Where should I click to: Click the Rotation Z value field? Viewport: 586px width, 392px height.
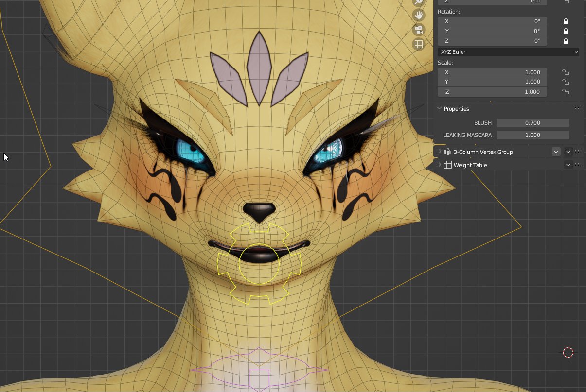click(492, 41)
